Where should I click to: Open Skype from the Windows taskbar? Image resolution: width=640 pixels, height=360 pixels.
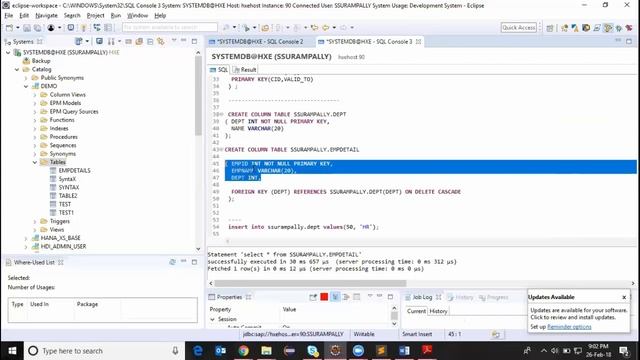(x=312, y=351)
